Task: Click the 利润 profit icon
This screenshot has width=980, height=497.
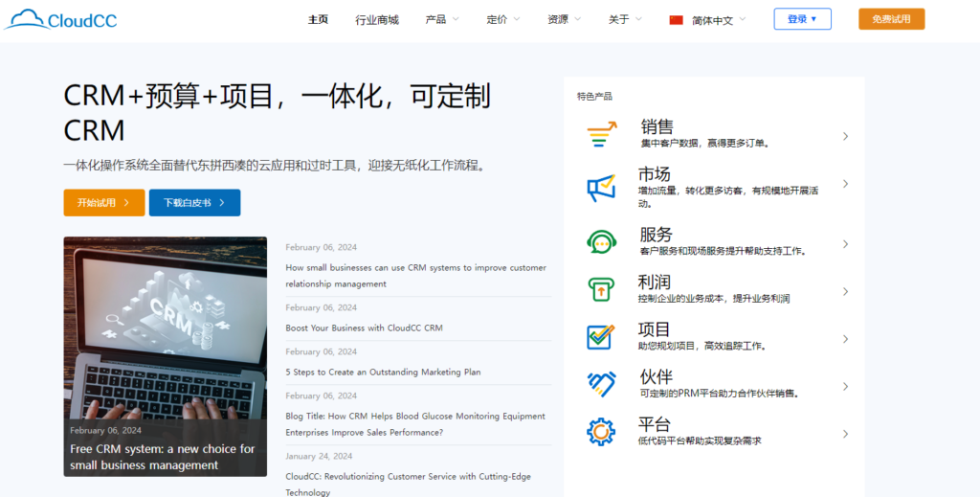Action: (601, 289)
